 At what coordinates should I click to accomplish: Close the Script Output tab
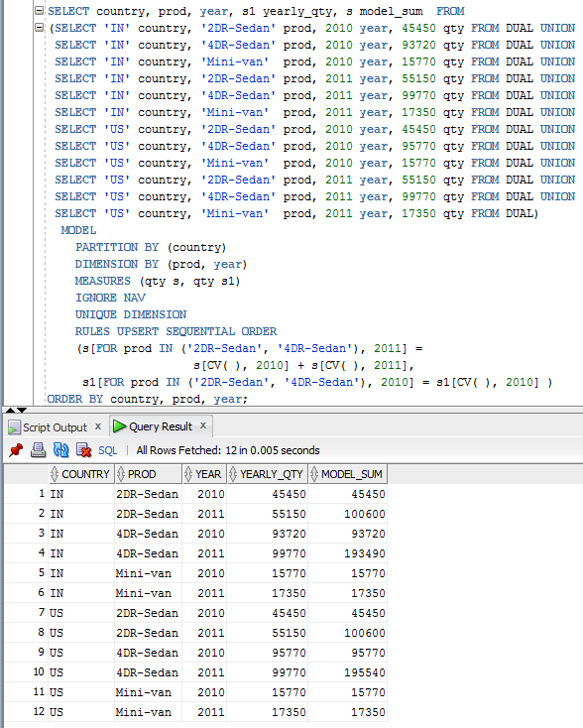98,426
